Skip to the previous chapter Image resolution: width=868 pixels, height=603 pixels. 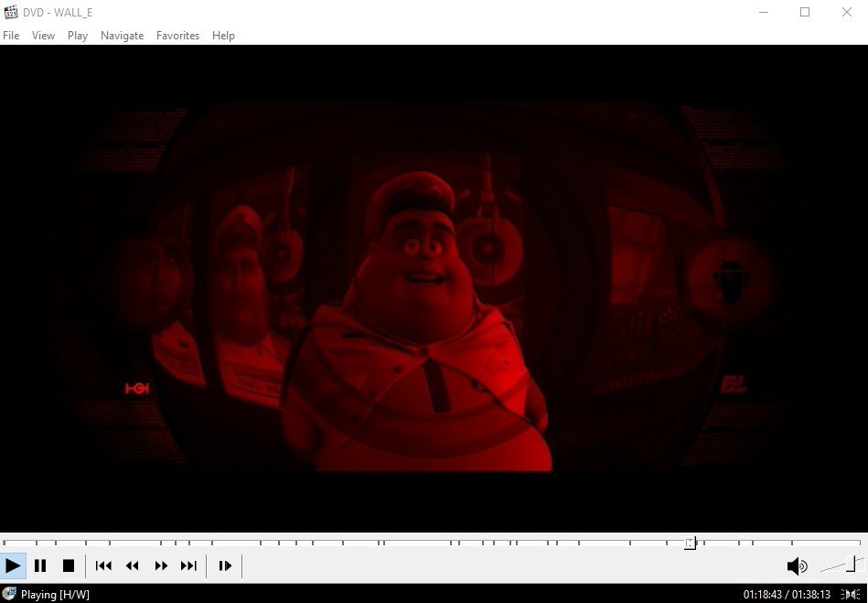[x=103, y=565]
